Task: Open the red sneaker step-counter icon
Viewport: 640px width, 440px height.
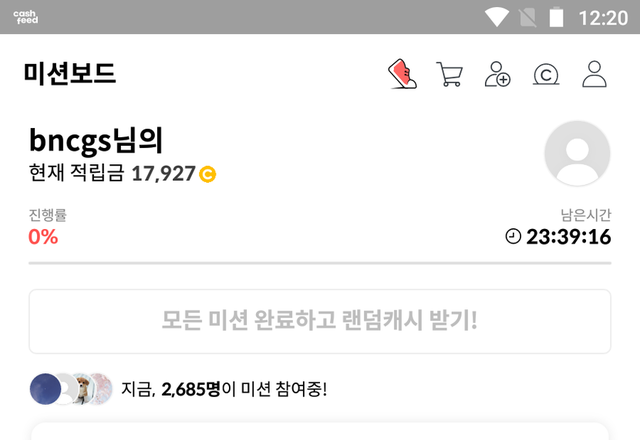Action: click(402, 74)
